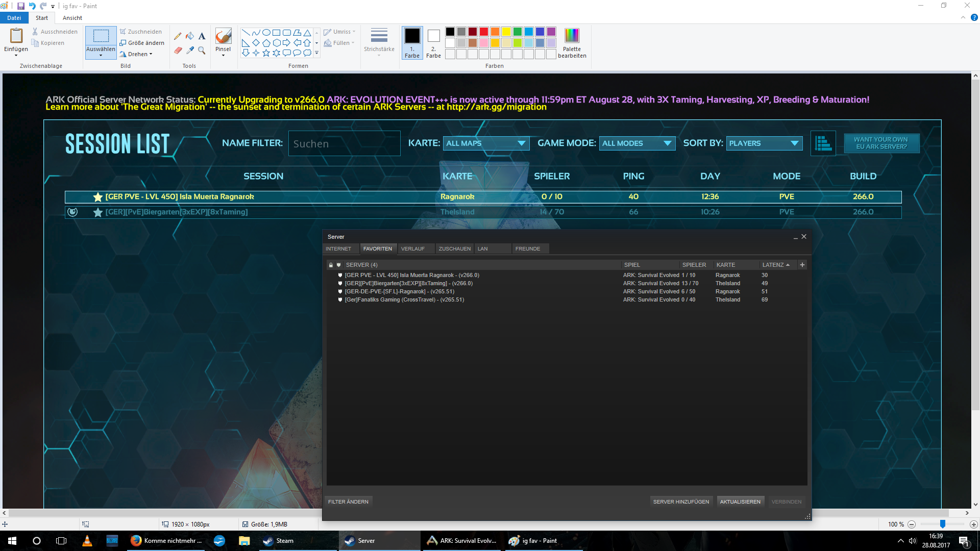Open the Datei menu
The width and height of the screenshot is (980, 551).
click(x=14, y=18)
